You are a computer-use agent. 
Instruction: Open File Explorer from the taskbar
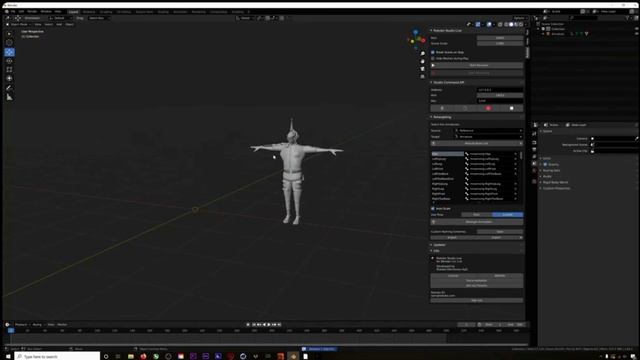[131, 356]
